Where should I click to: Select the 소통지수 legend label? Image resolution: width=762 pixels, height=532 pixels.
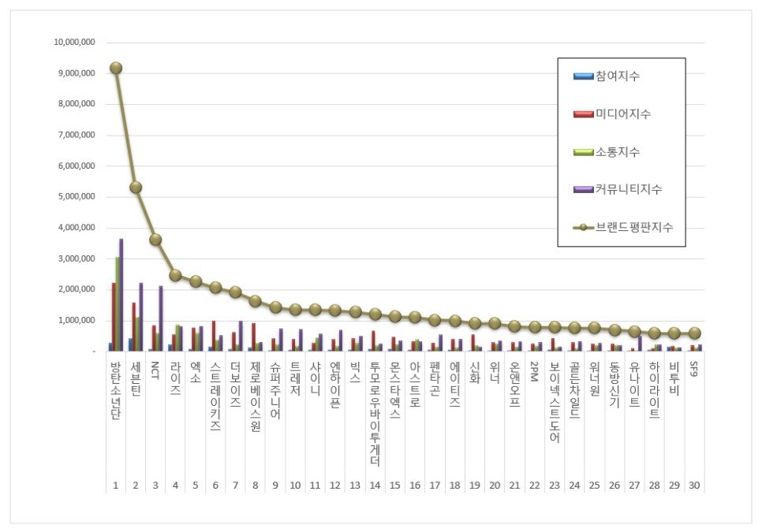tap(617, 152)
